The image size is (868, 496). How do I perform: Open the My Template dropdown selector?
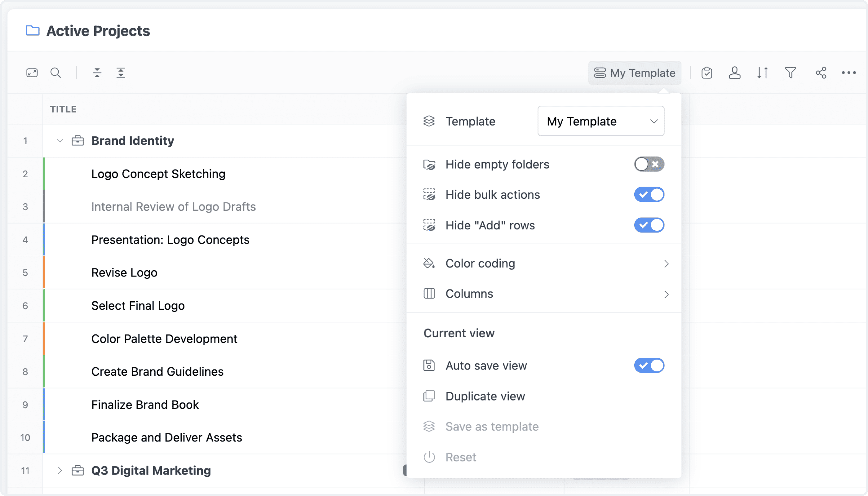[600, 121]
